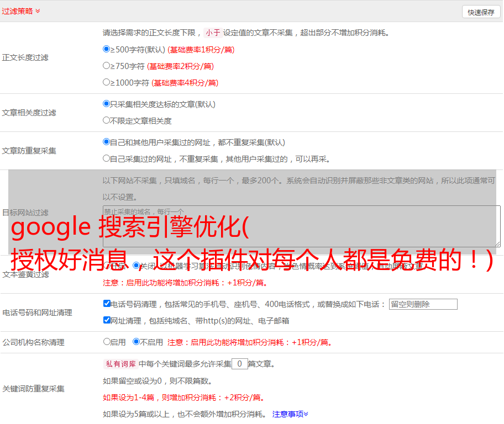Click the article count field showing 0

[x=239, y=364]
